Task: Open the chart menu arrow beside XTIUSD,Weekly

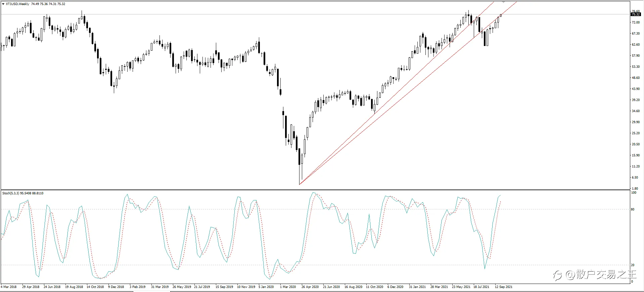Action: click(3, 4)
